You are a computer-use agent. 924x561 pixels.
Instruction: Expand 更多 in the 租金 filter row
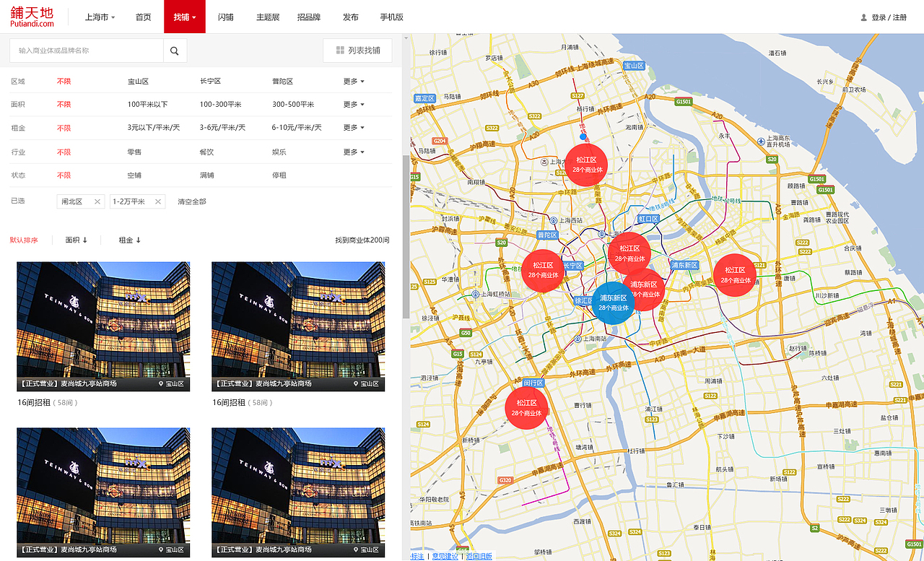tap(354, 128)
